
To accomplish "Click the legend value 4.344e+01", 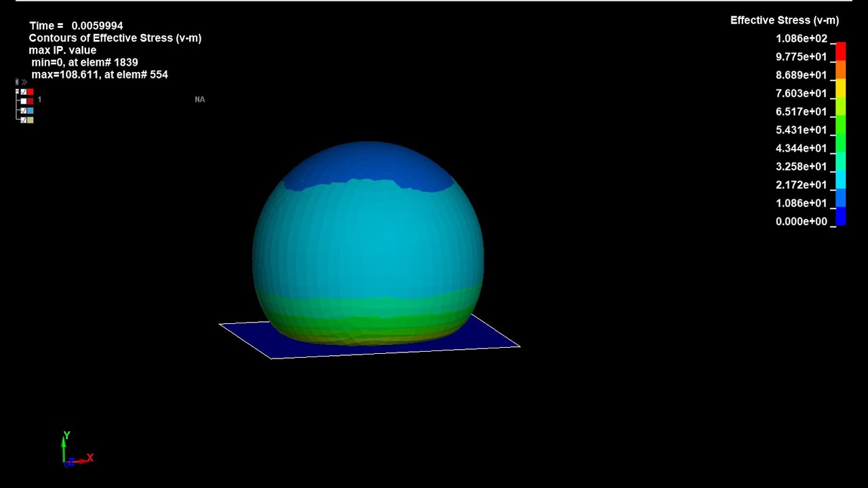I will click(802, 148).
